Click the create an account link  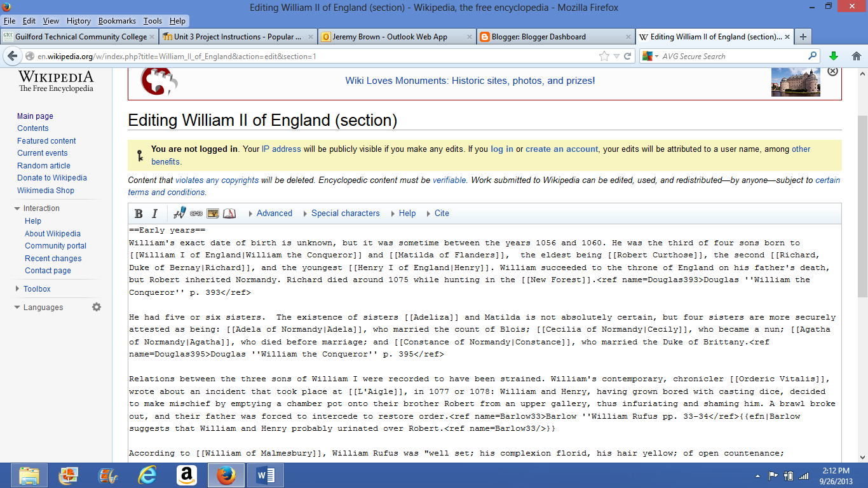pyautogui.click(x=561, y=149)
